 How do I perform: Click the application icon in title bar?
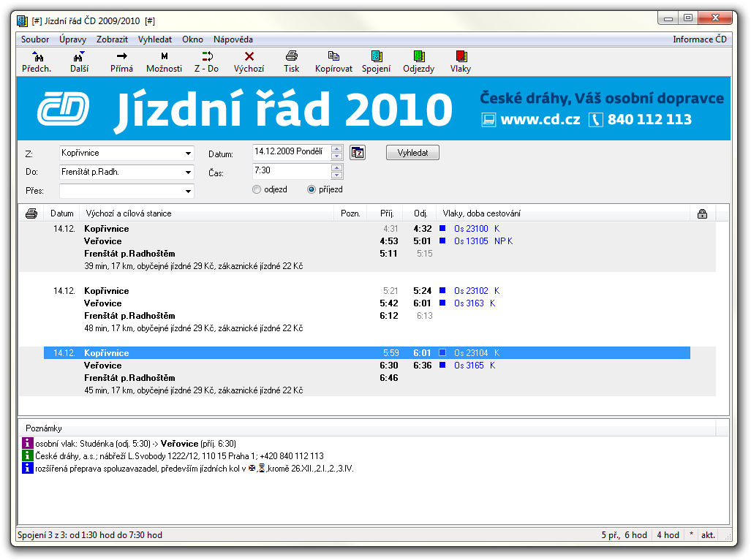22,20
